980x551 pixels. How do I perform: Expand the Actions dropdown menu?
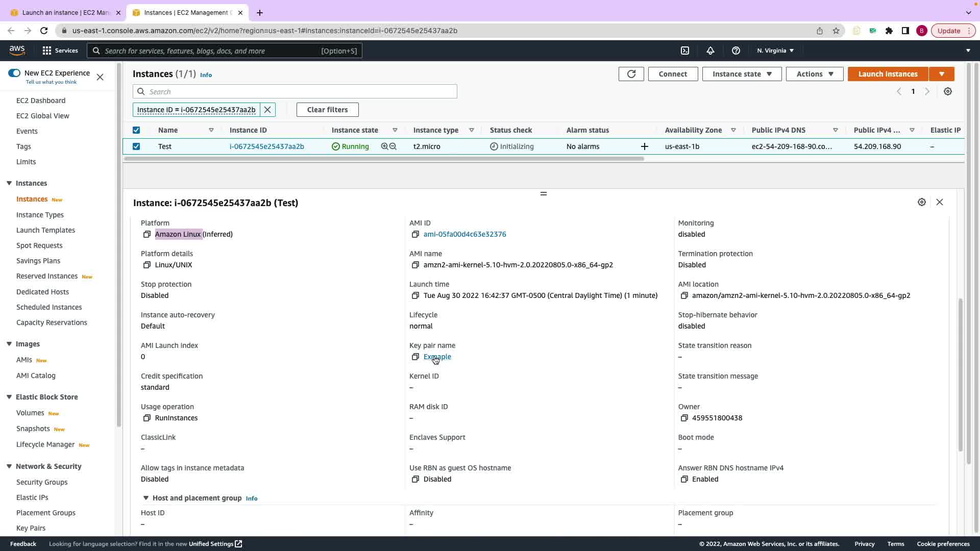pos(814,74)
